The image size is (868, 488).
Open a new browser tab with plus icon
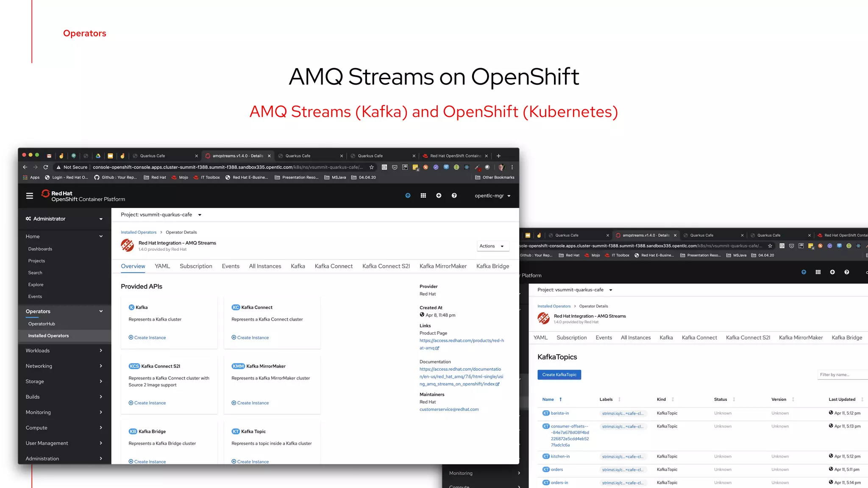pos(498,156)
